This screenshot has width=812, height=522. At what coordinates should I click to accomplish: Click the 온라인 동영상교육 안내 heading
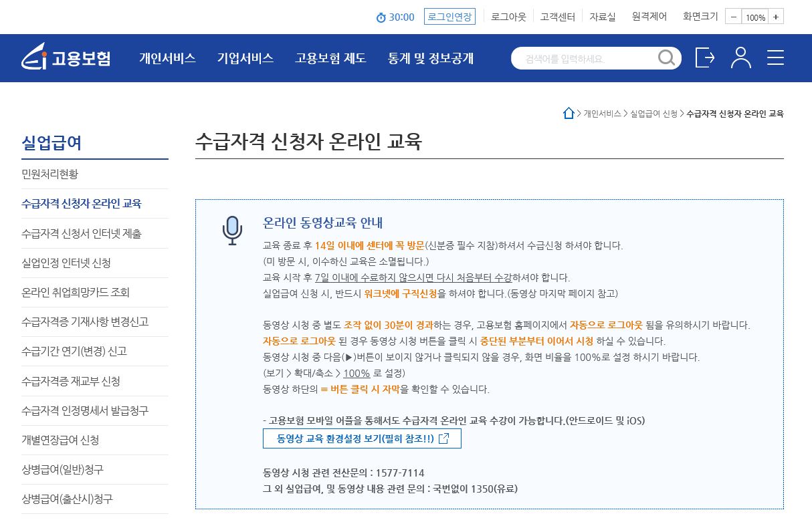click(x=323, y=223)
